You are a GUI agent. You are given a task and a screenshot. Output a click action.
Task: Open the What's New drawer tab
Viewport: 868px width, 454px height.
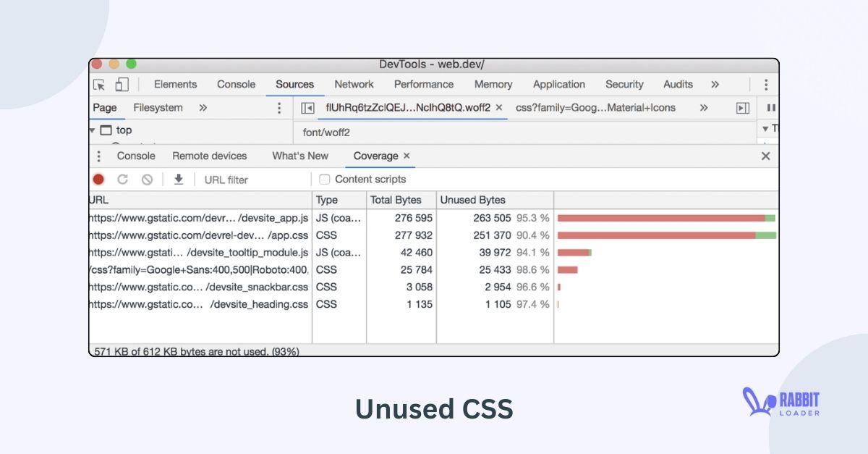[299, 156]
